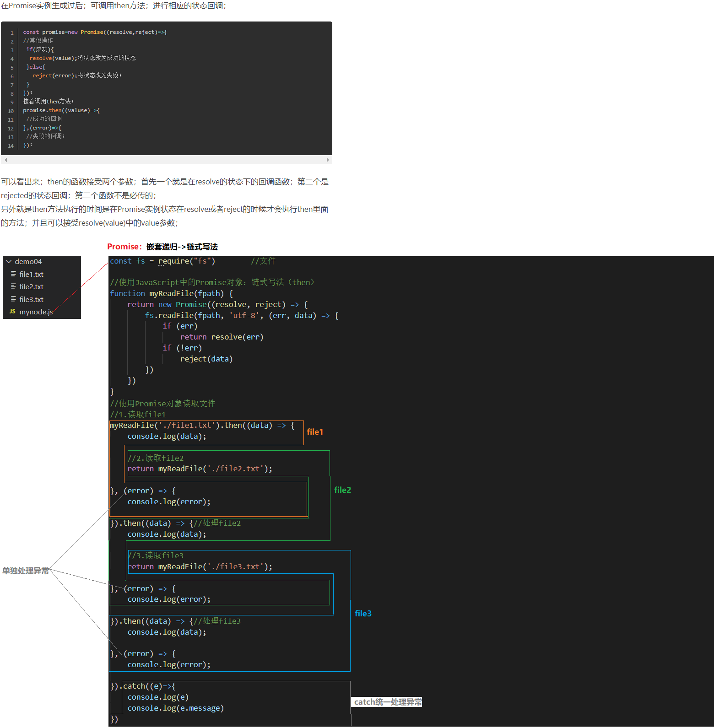Screen dimensions: 714x728
Task: Click the blue file3 annotation label
Action: [x=363, y=614]
